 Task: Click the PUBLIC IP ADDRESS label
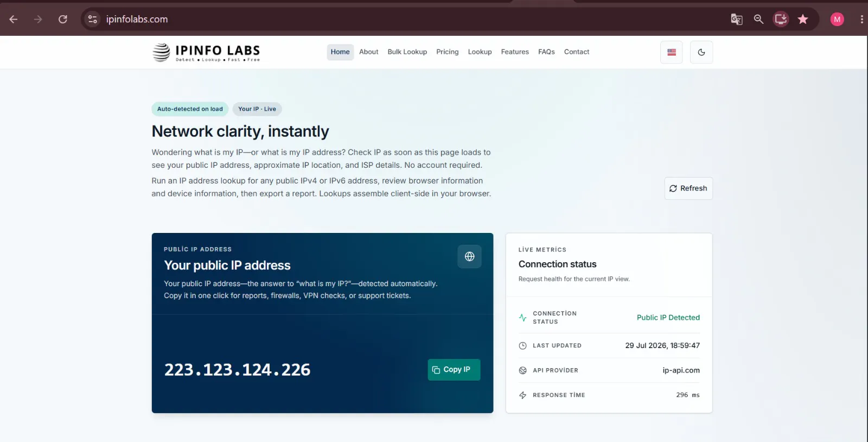tap(198, 249)
